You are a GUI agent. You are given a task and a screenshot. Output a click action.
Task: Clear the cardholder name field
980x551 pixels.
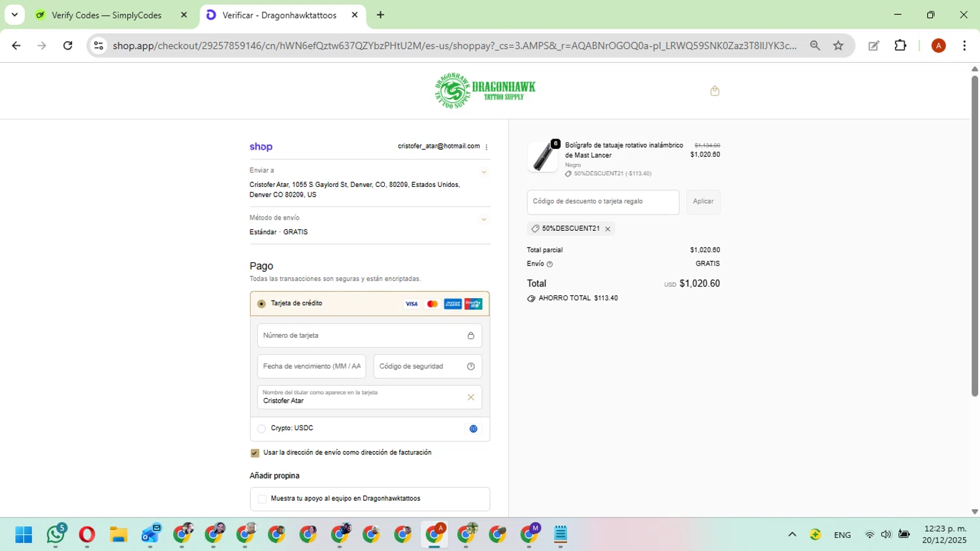click(470, 397)
